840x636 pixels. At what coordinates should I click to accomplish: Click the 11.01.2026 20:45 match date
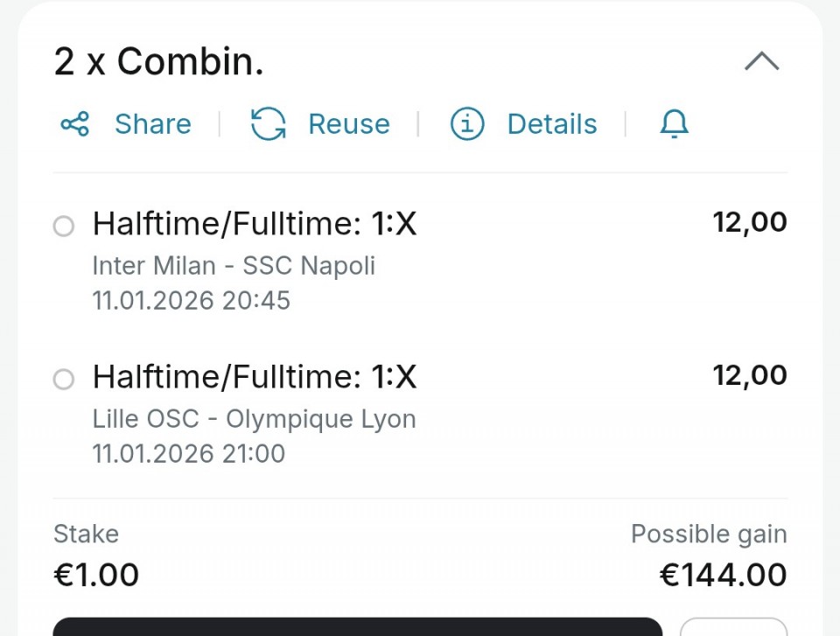pos(191,300)
